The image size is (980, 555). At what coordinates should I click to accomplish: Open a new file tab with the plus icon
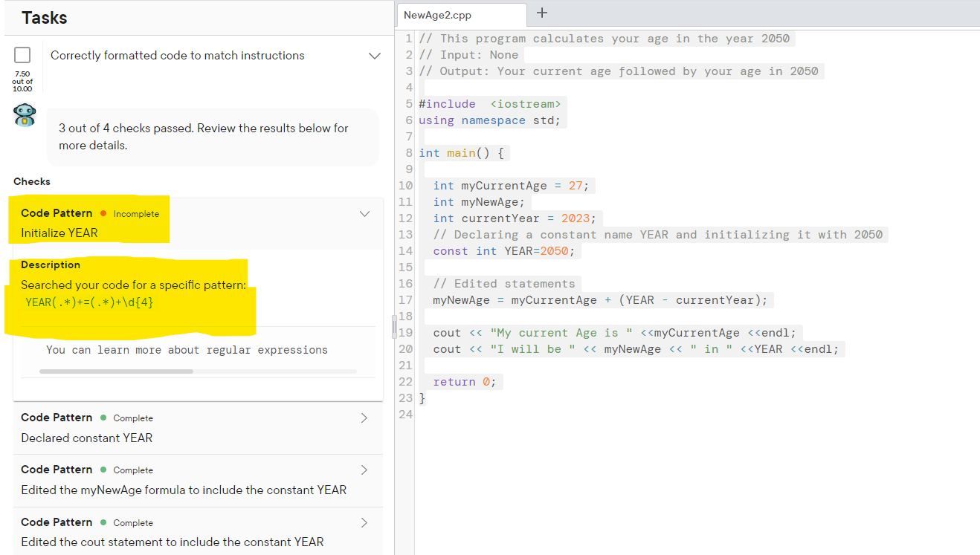541,13
